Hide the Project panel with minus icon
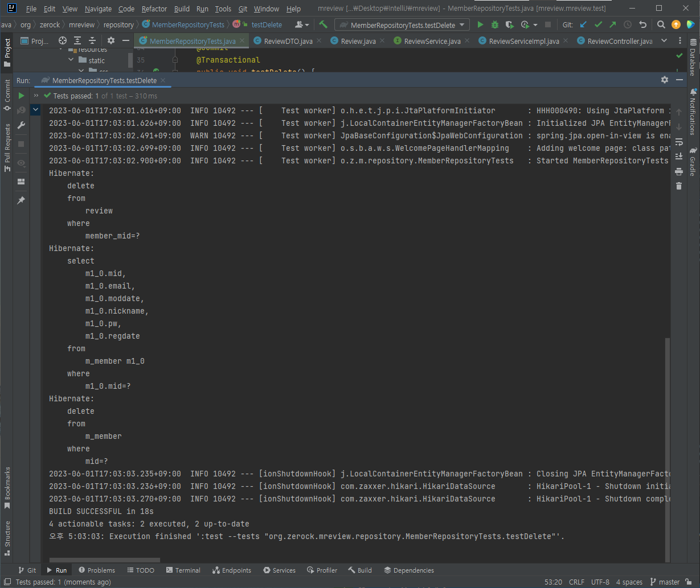 click(125, 41)
